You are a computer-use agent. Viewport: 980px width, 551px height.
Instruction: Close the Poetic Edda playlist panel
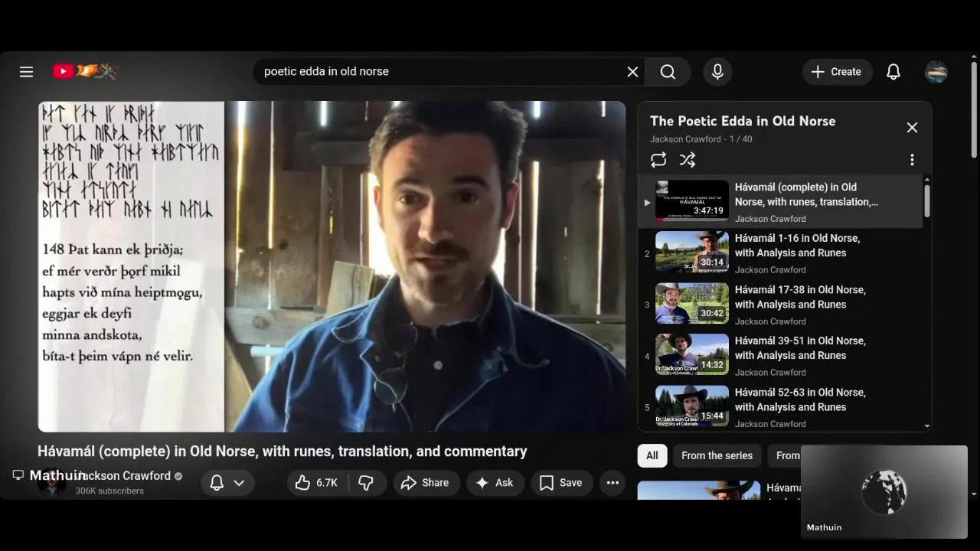coord(912,128)
